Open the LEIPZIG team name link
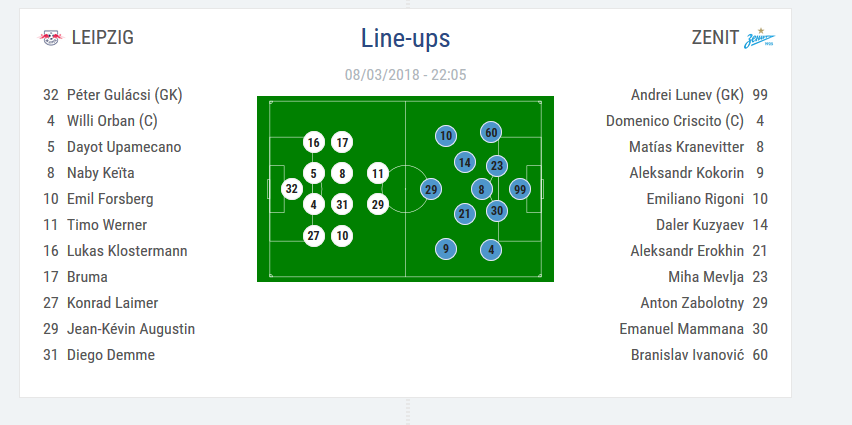The height and width of the screenshot is (425, 852). coord(102,38)
